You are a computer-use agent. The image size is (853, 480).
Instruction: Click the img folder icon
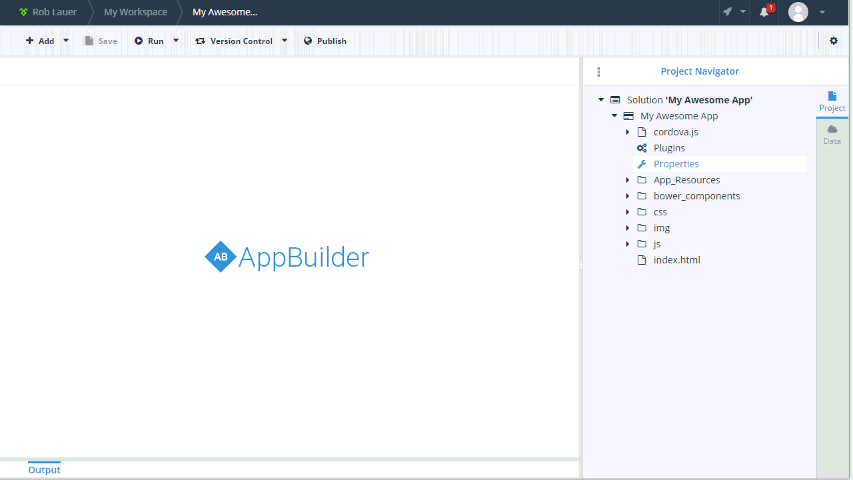[642, 227]
